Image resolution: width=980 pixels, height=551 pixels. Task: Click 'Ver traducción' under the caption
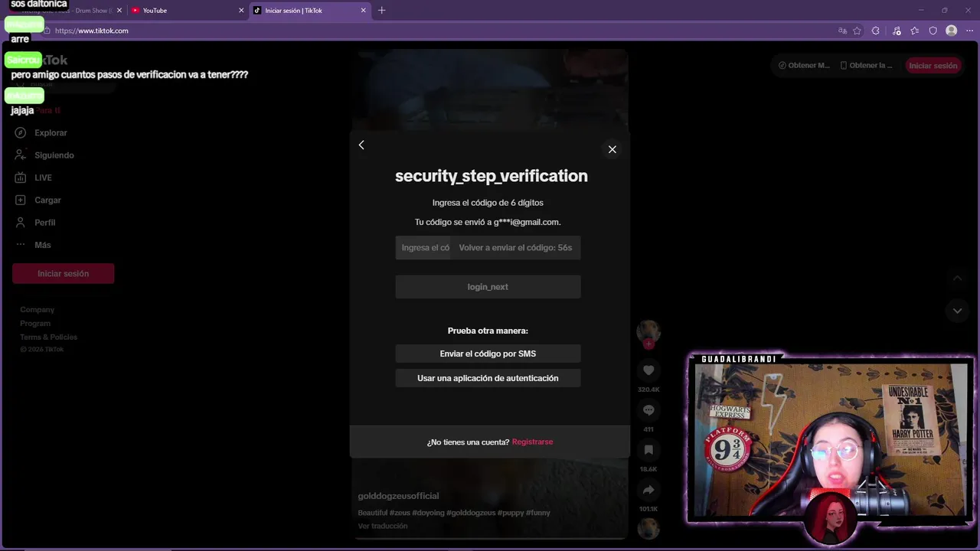[x=383, y=526]
